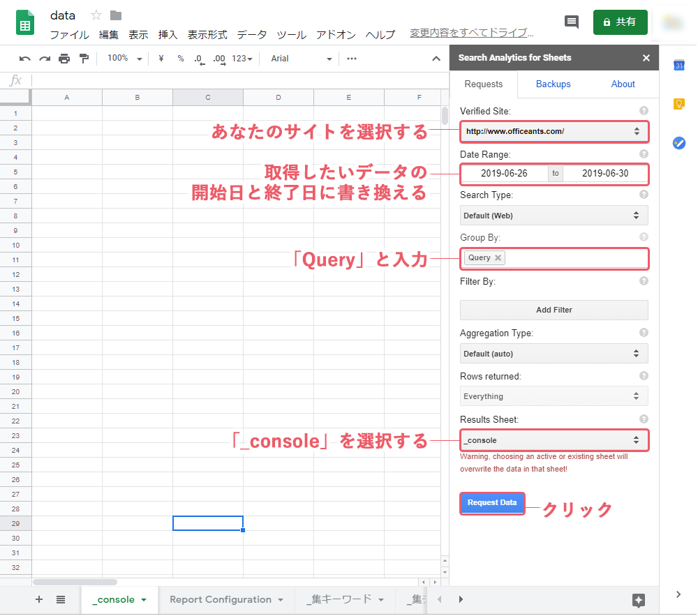The width and height of the screenshot is (698, 616).
Task: Open the move-to-folder icon
Action: 116,15
